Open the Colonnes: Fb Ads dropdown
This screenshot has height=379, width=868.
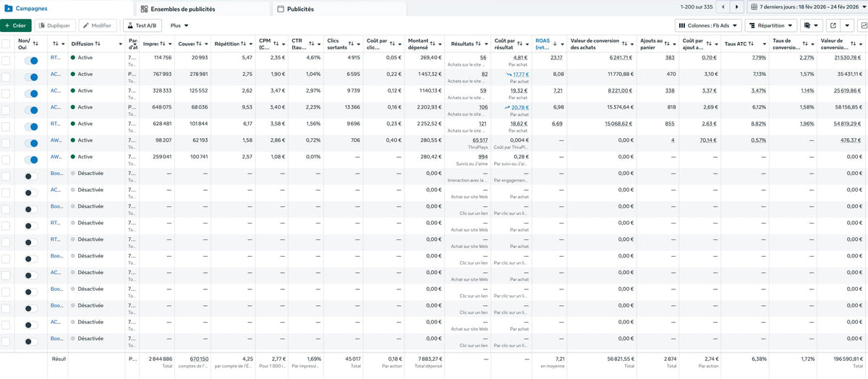709,25
